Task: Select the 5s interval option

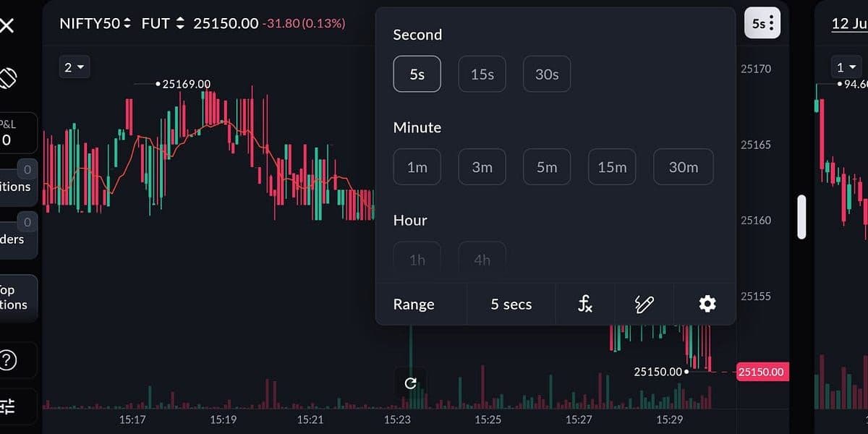Action: pos(417,74)
